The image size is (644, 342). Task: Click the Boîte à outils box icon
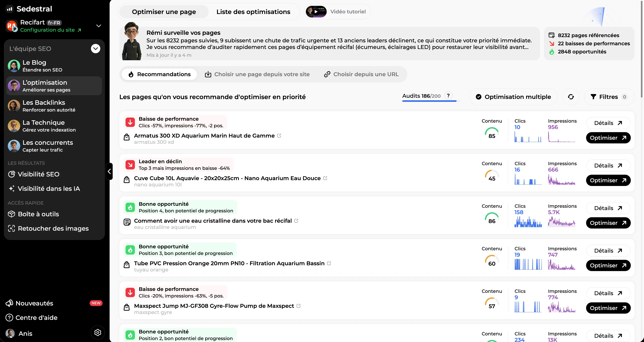(11, 214)
